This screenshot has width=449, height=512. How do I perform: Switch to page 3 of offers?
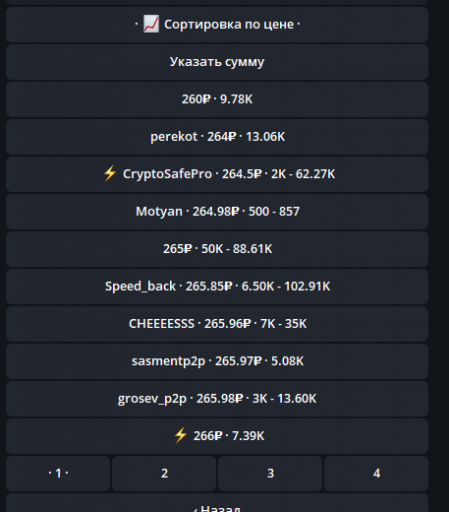[270, 474]
